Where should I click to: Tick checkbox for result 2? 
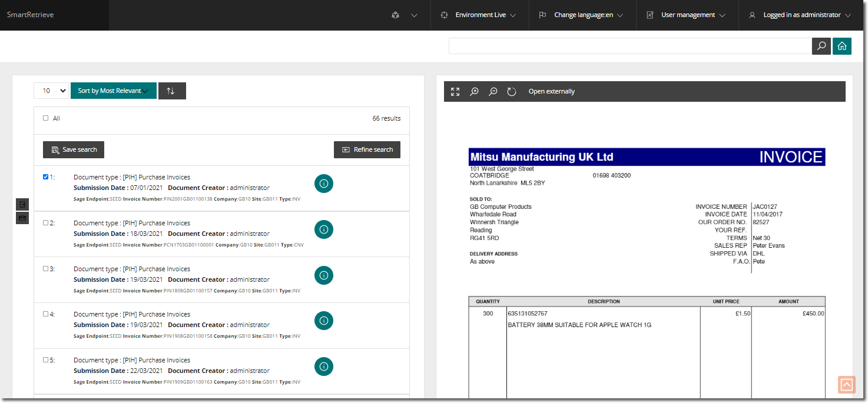pyautogui.click(x=46, y=222)
